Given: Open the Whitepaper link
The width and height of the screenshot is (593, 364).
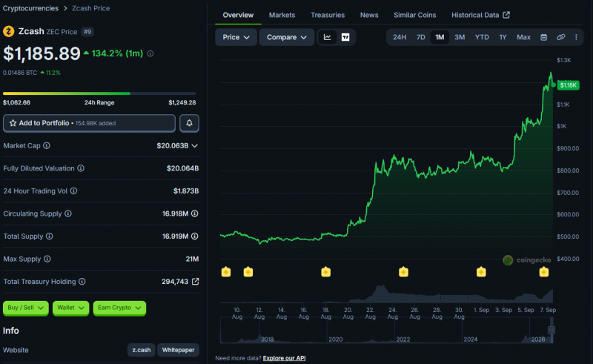Looking at the screenshot, I should click(x=178, y=350).
